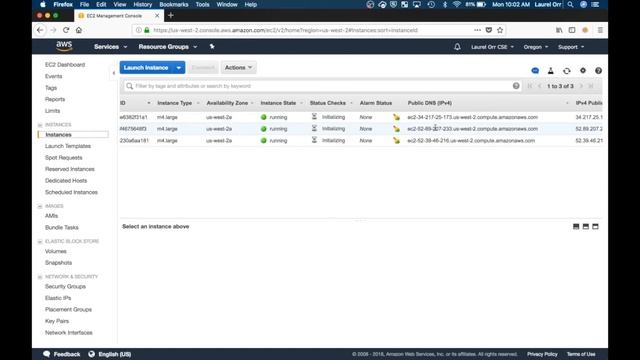Open the Support dropdown
Screen dimensions: 640x360
tap(571, 47)
